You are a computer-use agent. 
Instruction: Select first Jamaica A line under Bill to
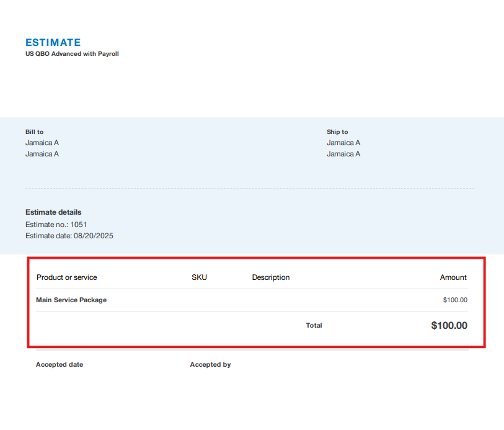pyautogui.click(x=42, y=143)
